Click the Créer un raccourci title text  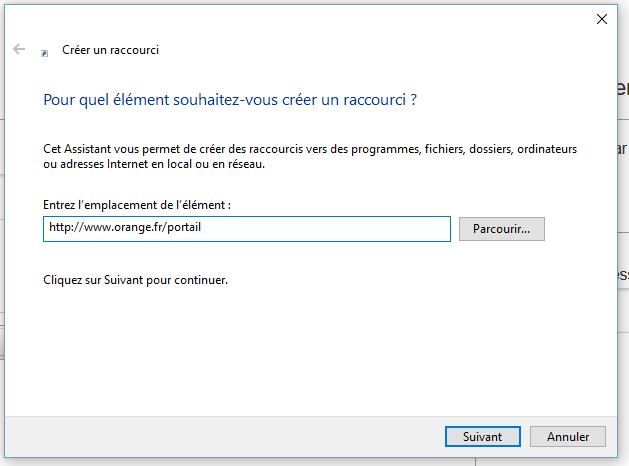(x=110, y=50)
